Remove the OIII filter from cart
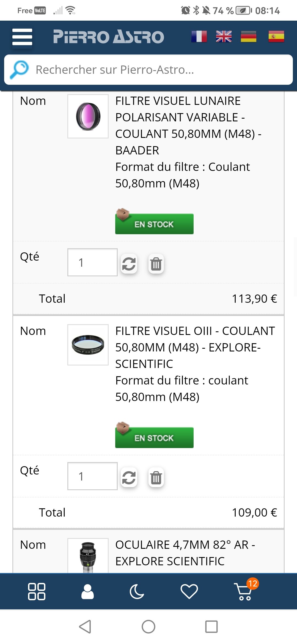297x644 pixels. 156,477
